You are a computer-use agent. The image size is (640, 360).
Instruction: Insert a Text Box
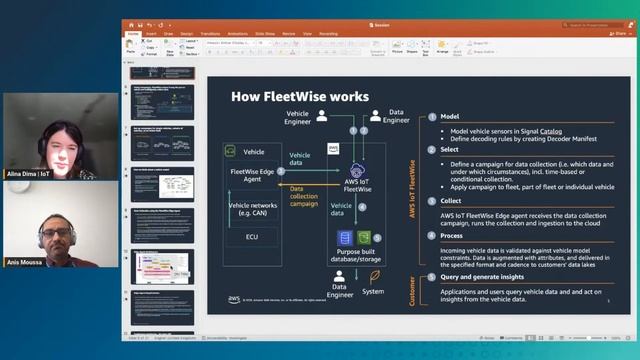click(x=425, y=47)
